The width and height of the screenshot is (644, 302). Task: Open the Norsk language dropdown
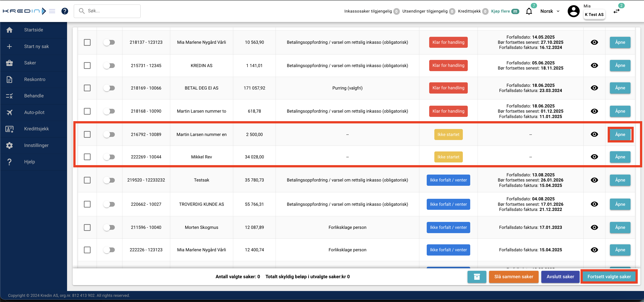550,11
